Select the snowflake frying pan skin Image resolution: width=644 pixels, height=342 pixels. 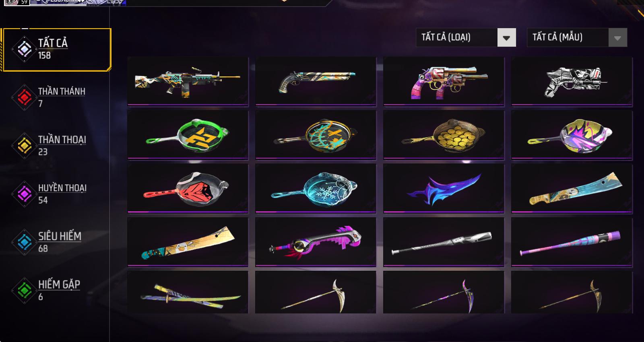(x=316, y=188)
